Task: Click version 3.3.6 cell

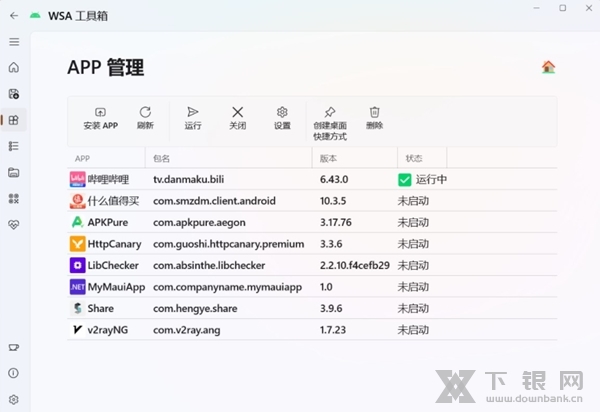Action: (x=331, y=244)
